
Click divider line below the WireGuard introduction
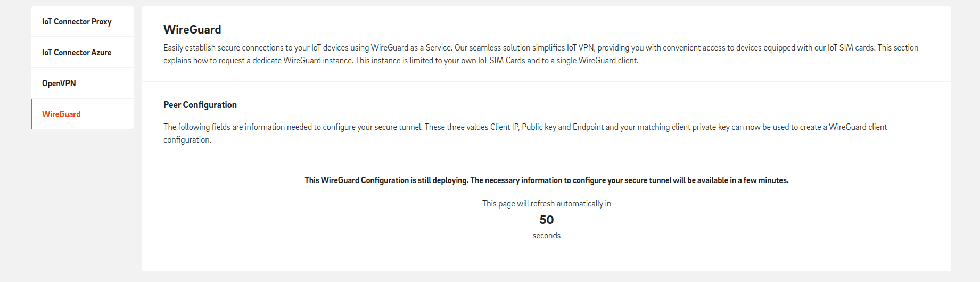(546, 82)
